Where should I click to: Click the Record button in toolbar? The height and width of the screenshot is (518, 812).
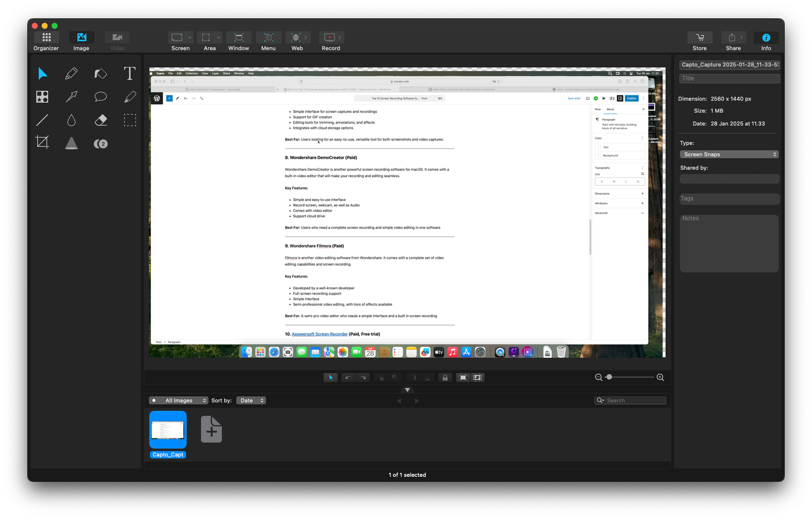tap(330, 41)
